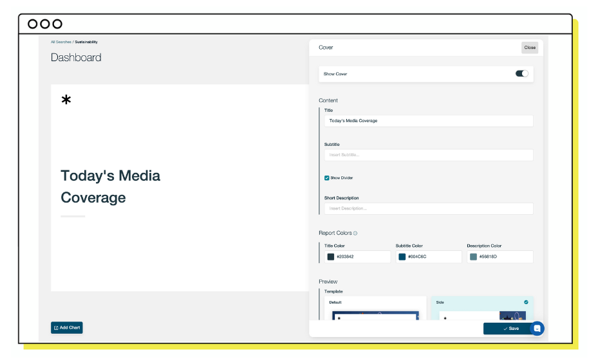Screen dimensions: 598x364
Task: Open the Title Color swatch
Action: (x=331, y=257)
